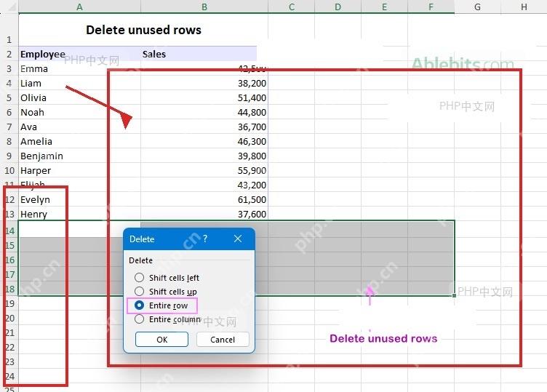The width and height of the screenshot is (547, 392).
Task: Select the cell containing Ava
Action: (79, 127)
